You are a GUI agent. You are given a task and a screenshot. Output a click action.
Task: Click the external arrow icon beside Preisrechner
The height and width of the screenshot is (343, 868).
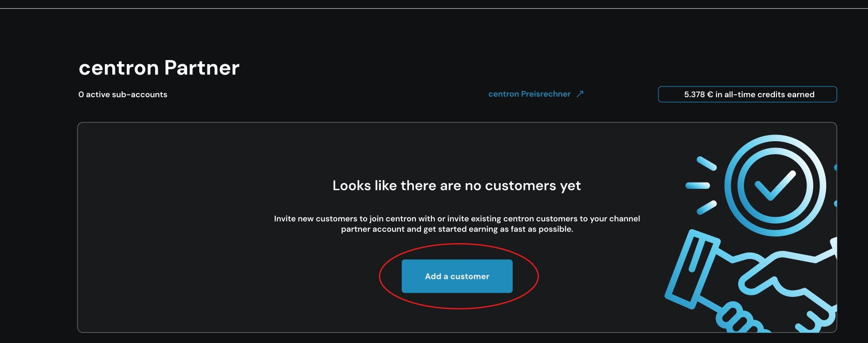pos(580,94)
